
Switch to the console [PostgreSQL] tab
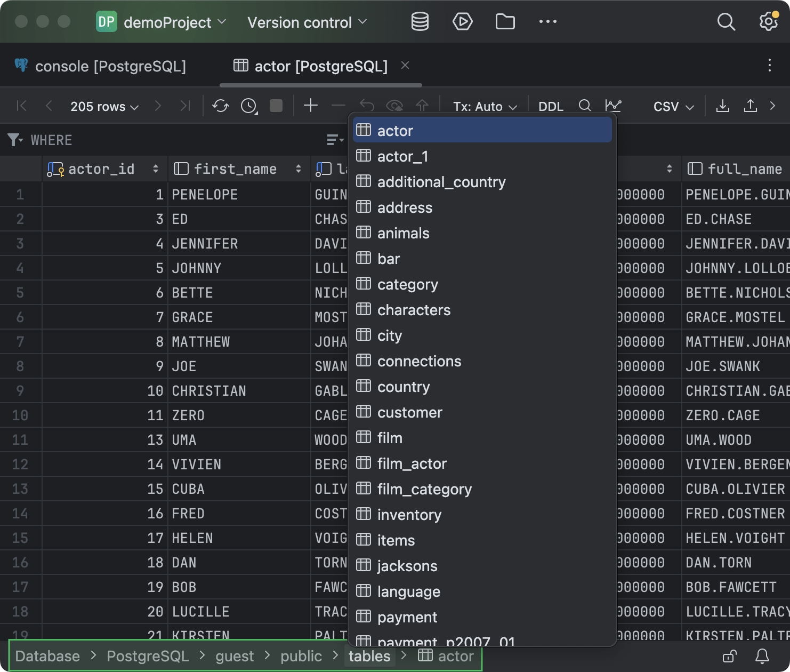pos(110,66)
